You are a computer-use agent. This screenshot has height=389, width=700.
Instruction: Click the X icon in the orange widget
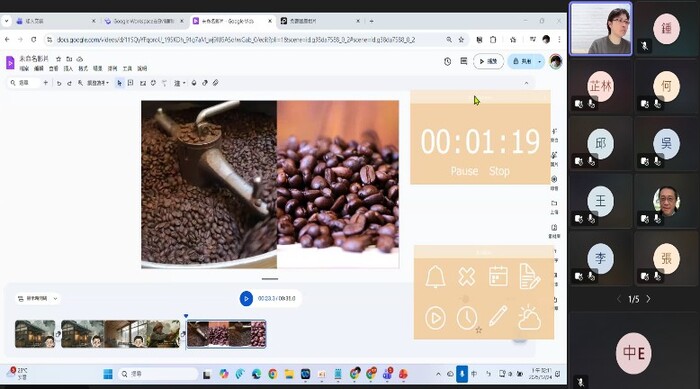pos(467,277)
